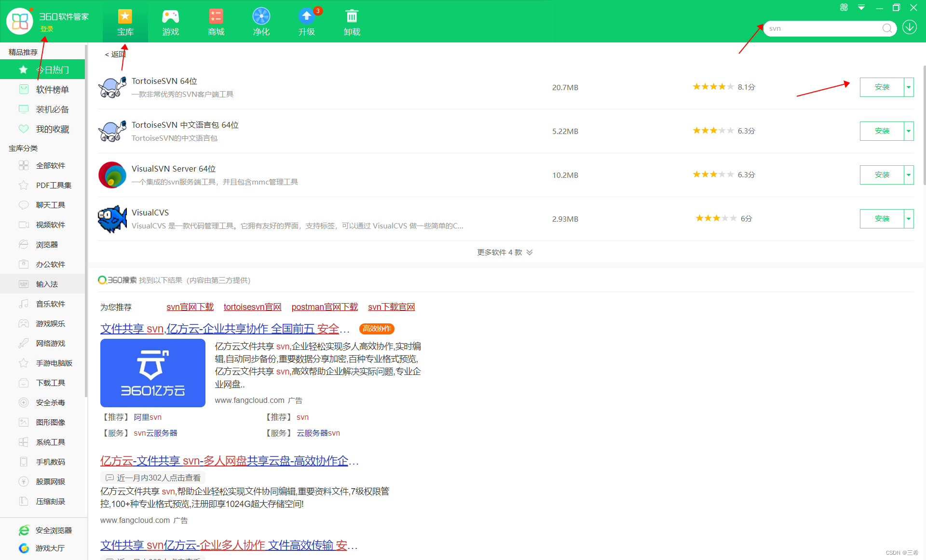Install TortoiseSVN 中文语言包 64位

click(x=882, y=131)
